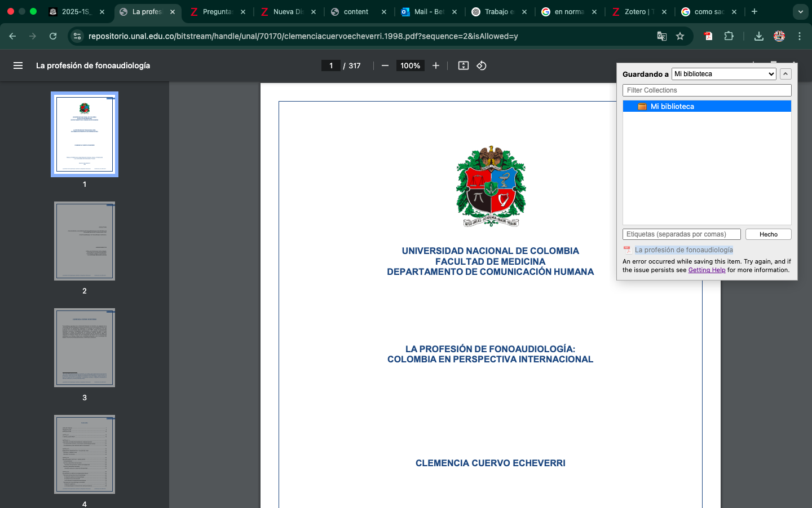Open the Extensions puzzle icon
The width and height of the screenshot is (812, 508).
coord(729,36)
